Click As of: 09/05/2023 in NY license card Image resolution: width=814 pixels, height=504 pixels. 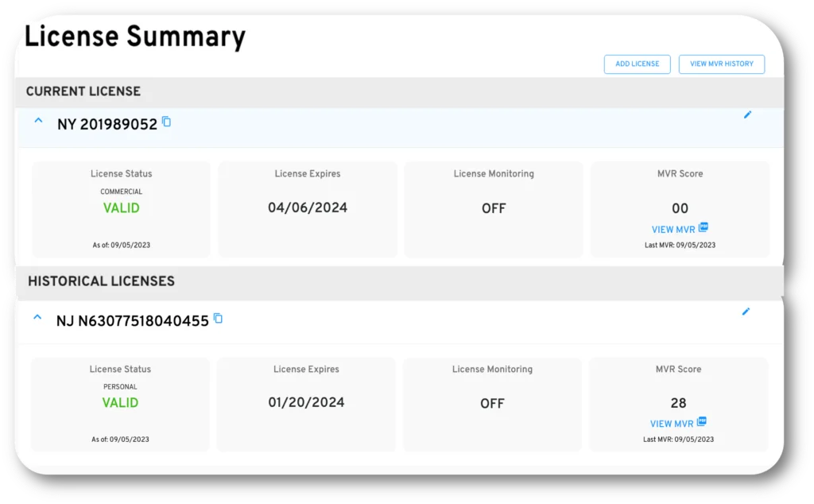tap(121, 245)
